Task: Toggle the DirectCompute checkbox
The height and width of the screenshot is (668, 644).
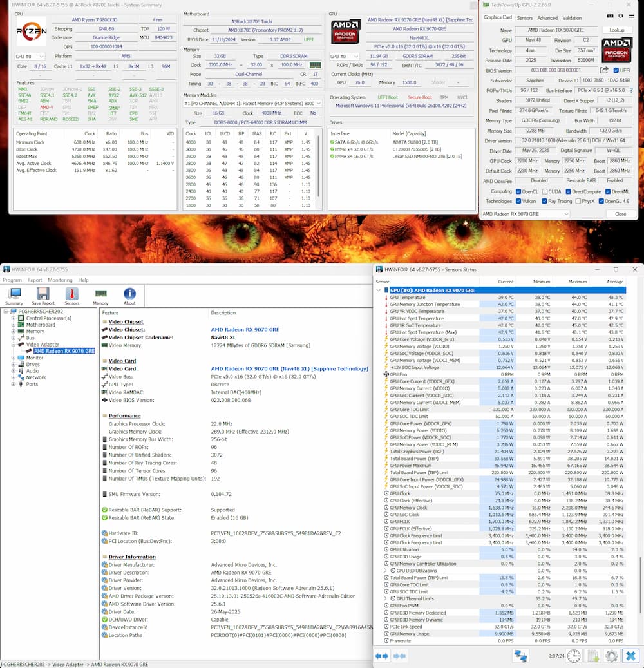Action: pyautogui.click(x=568, y=192)
